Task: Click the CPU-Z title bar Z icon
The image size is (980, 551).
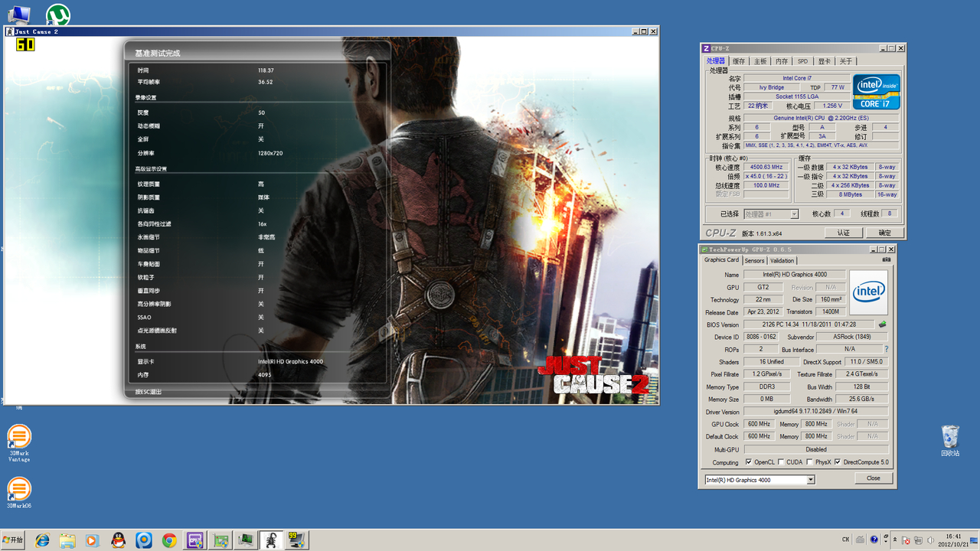Action: point(706,48)
